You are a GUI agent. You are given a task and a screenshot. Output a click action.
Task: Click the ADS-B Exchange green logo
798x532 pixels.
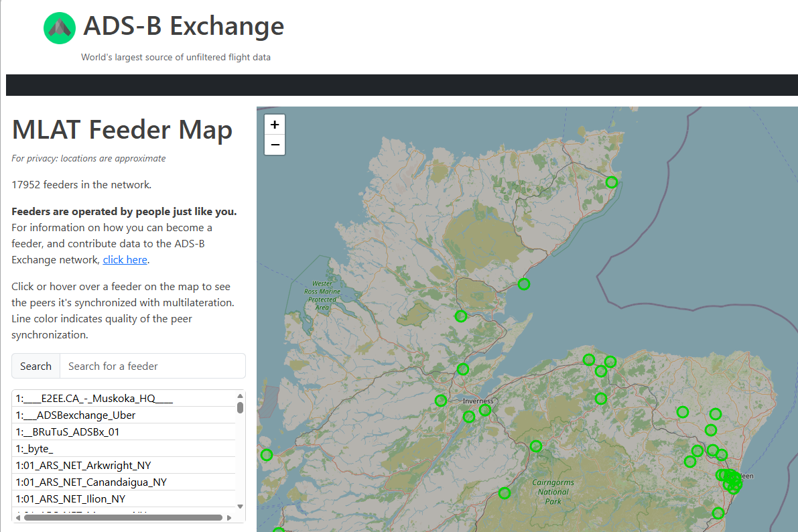click(60, 28)
